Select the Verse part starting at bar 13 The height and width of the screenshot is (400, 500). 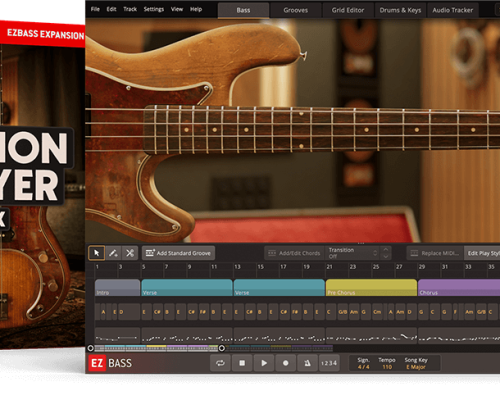tap(279, 288)
